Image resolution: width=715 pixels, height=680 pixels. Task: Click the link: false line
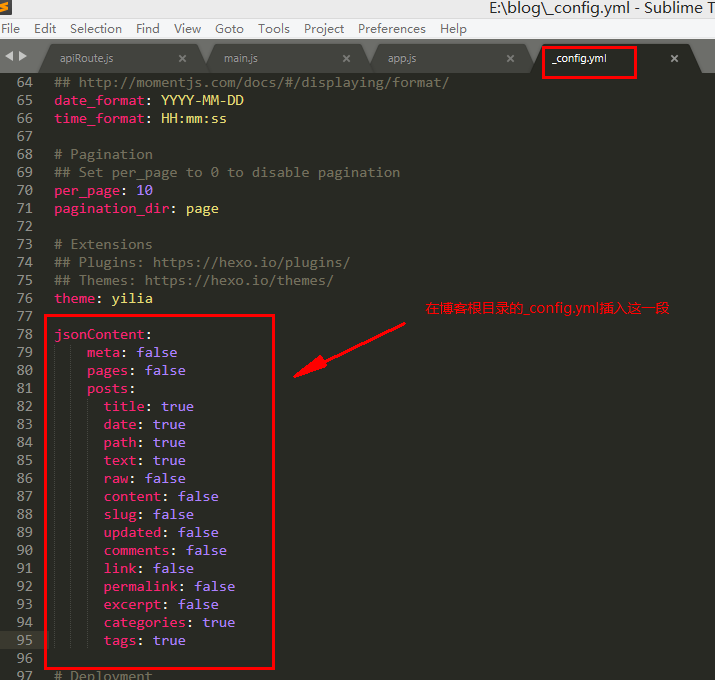click(149, 569)
